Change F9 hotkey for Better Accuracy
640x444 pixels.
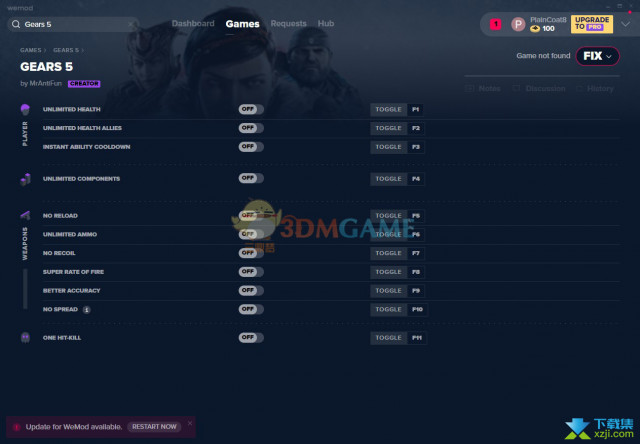416,291
